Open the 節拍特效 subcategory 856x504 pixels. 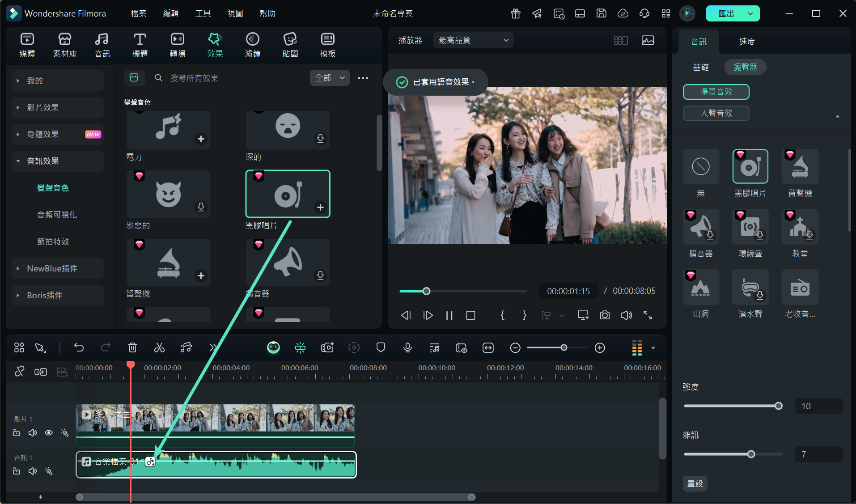[53, 241]
